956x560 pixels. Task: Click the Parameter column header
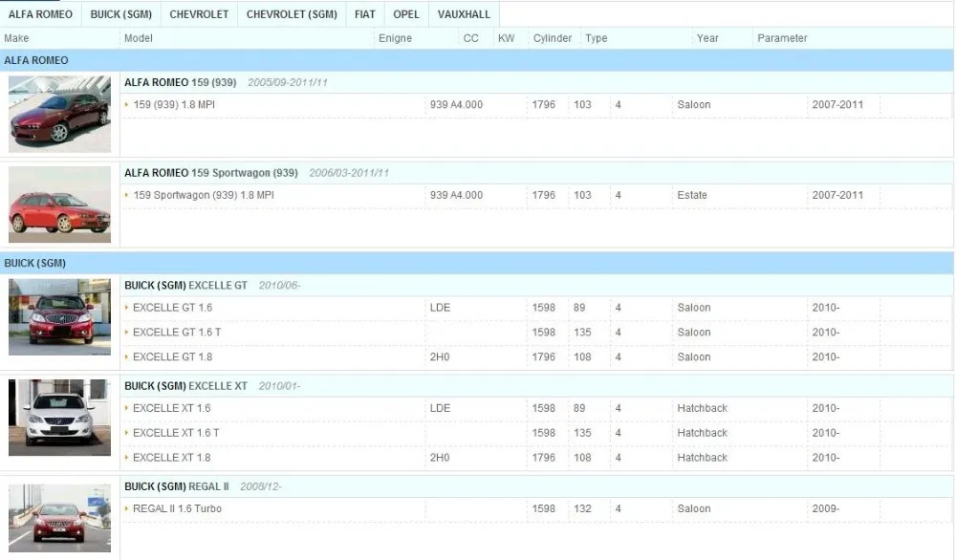click(x=782, y=38)
